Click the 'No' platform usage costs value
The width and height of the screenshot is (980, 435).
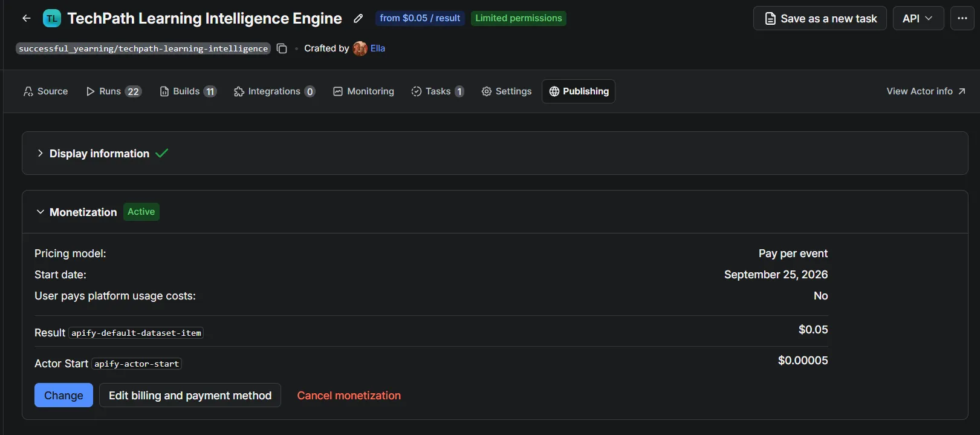point(820,296)
